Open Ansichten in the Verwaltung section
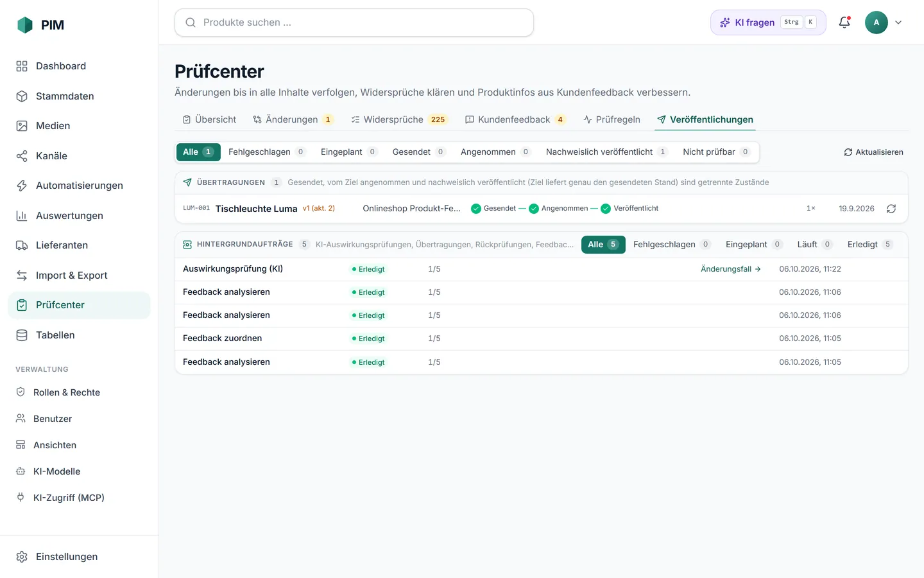924x578 pixels. pos(79,445)
